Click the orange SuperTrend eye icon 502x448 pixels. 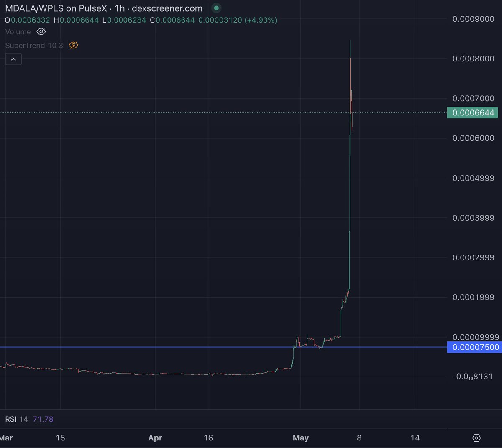click(73, 45)
